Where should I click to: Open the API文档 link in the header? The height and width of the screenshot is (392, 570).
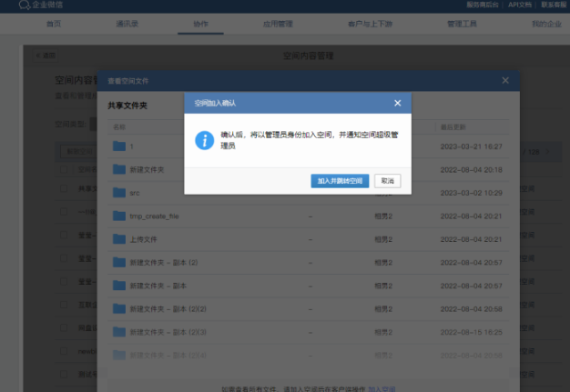(x=521, y=5)
